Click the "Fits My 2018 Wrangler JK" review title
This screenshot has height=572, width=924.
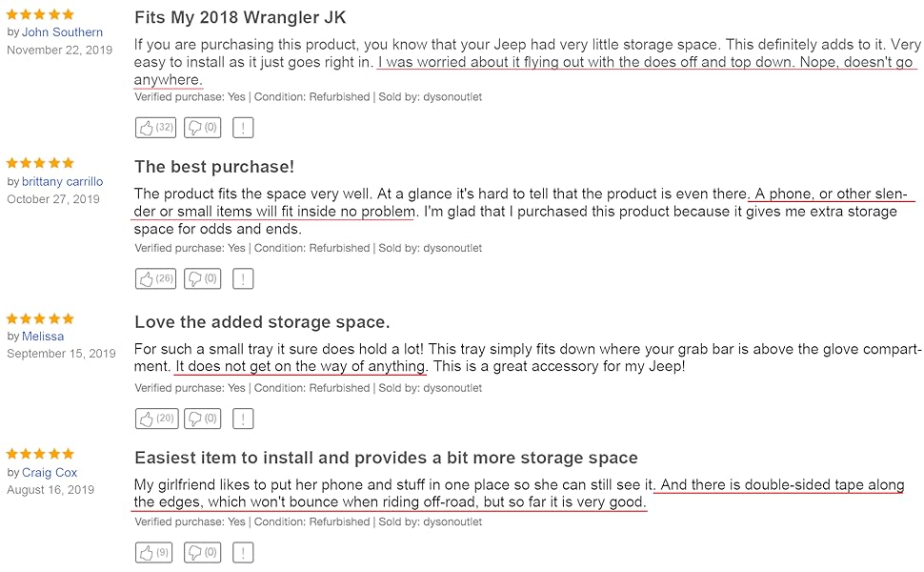tap(240, 18)
